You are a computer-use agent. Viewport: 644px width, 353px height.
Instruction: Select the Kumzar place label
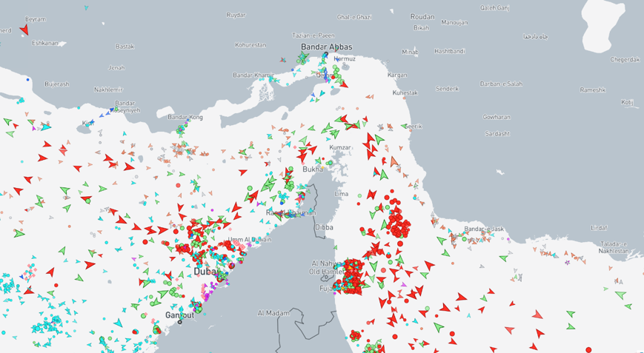pos(339,148)
